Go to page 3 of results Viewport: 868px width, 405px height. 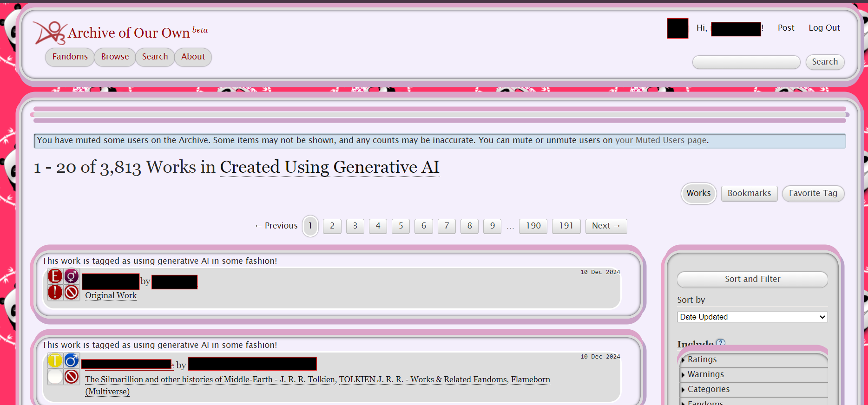click(x=355, y=226)
